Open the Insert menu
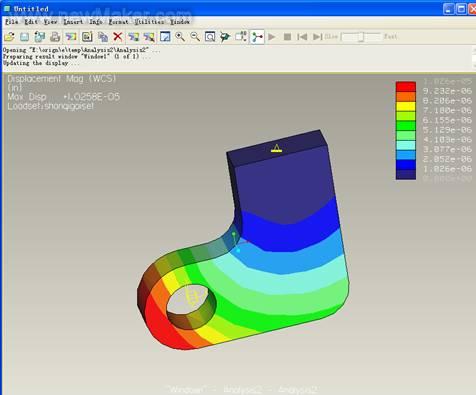Screen dimensions: 476x395 pyautogui.click(x=73, y=22)
